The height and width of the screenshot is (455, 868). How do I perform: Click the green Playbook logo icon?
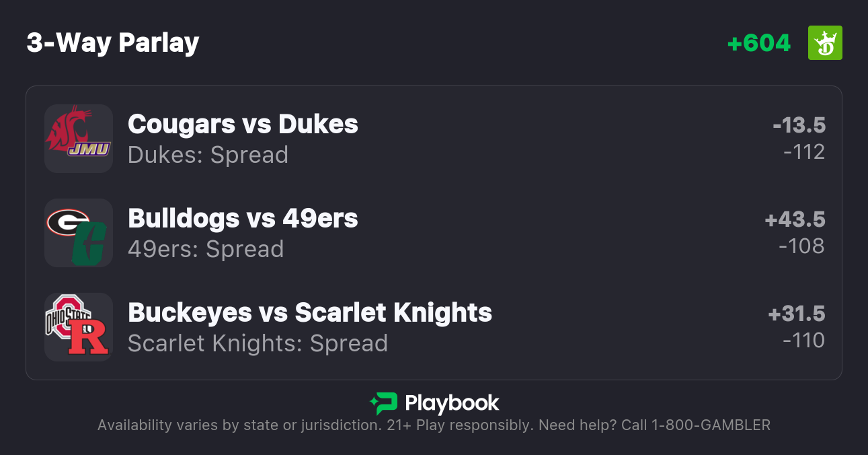383,403
